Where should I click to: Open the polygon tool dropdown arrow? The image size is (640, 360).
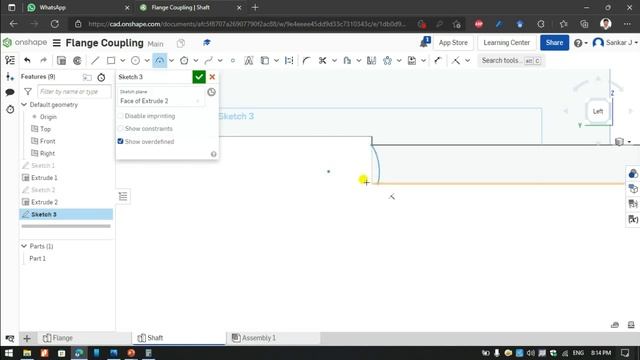click(196, 60)
